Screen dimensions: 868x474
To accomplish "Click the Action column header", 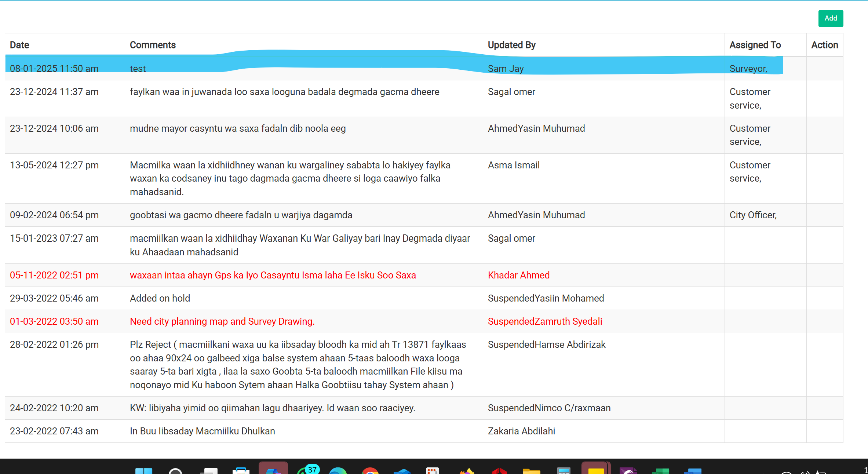I will [825, 45].
